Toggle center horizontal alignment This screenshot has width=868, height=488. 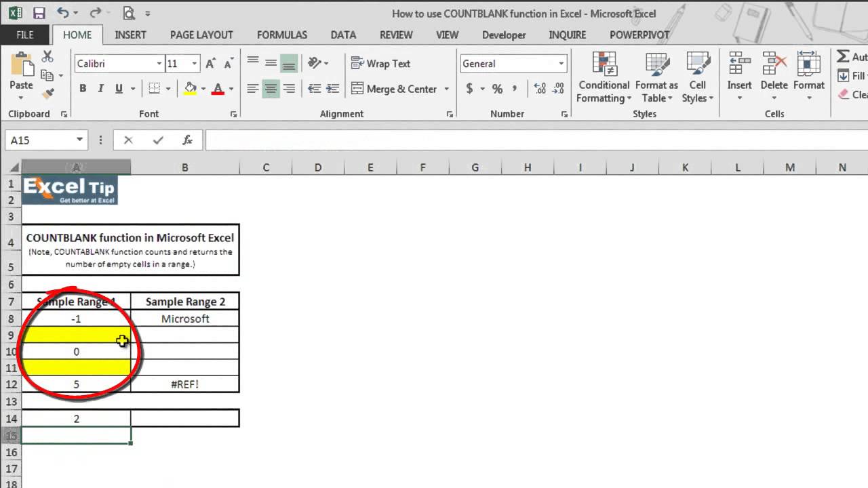pos(271,88)
